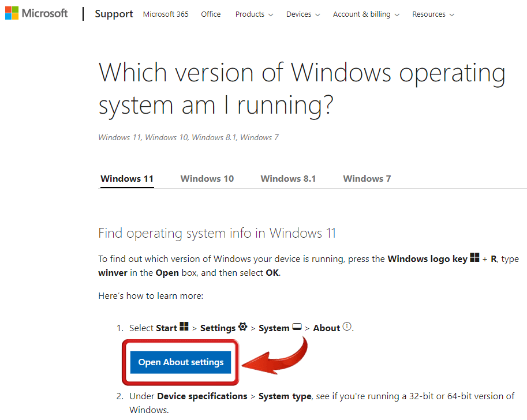Click the System monitor icon in step 1
This screenshot has height=420, width=527.
pos(297,326)
